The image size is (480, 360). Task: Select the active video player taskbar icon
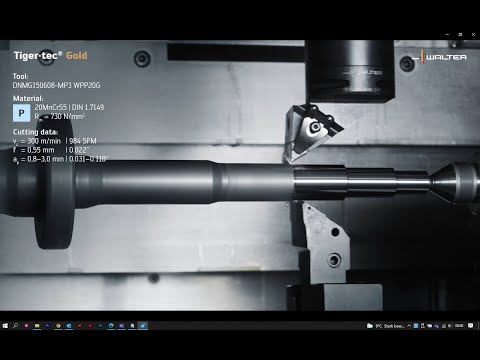tap(143, 326)
